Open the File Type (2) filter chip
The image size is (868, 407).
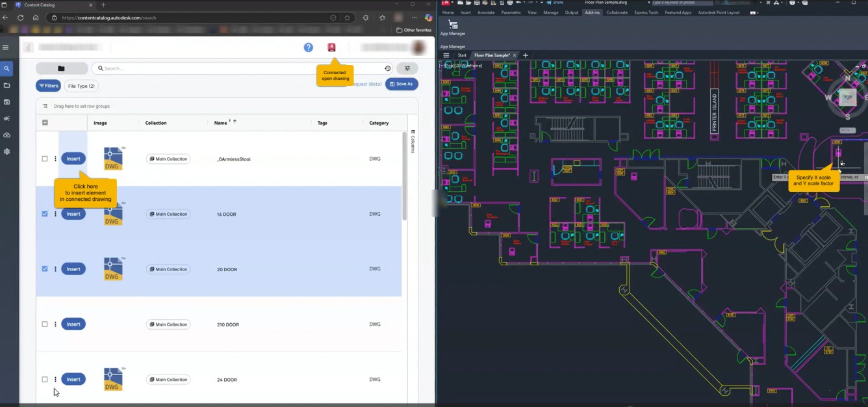(81, 86)
